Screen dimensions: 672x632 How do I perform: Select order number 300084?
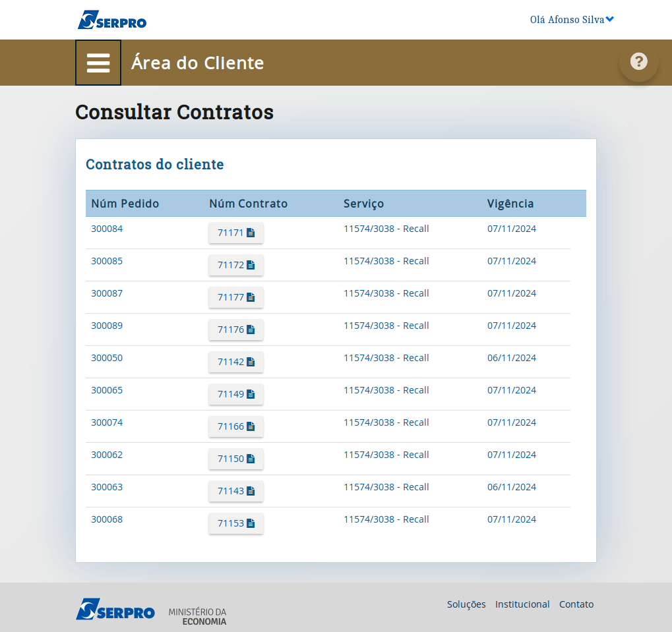pyautogui.click(x=107, y=229)
